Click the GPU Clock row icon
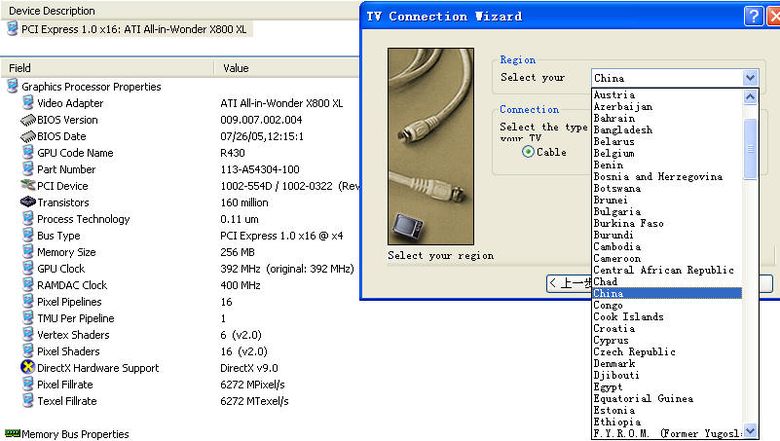 pos(28,268)
